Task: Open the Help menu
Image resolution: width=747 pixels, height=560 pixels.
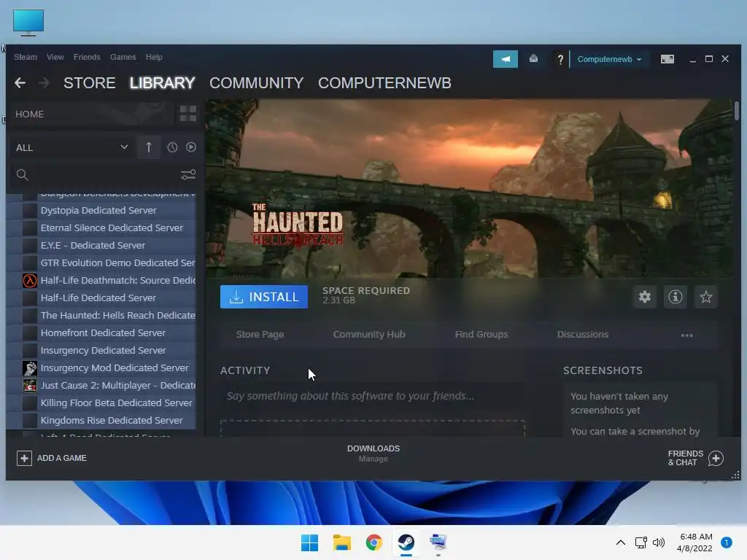Action: (154, 57)
